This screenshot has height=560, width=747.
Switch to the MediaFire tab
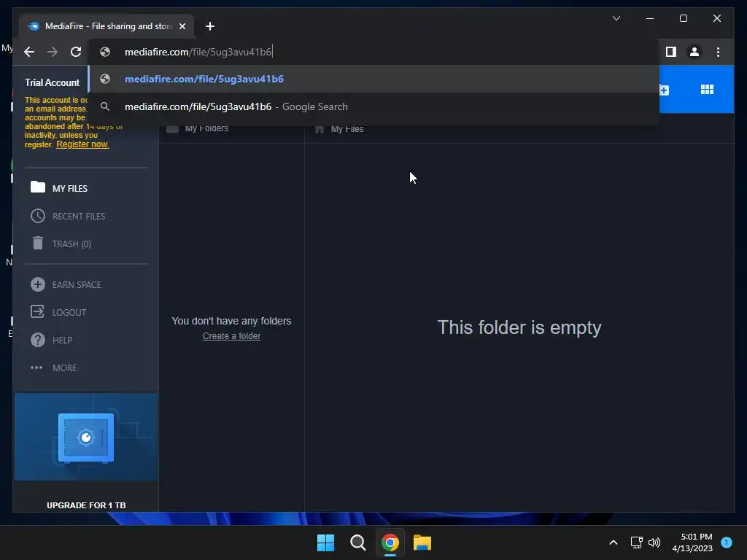[x=107, y=26]
